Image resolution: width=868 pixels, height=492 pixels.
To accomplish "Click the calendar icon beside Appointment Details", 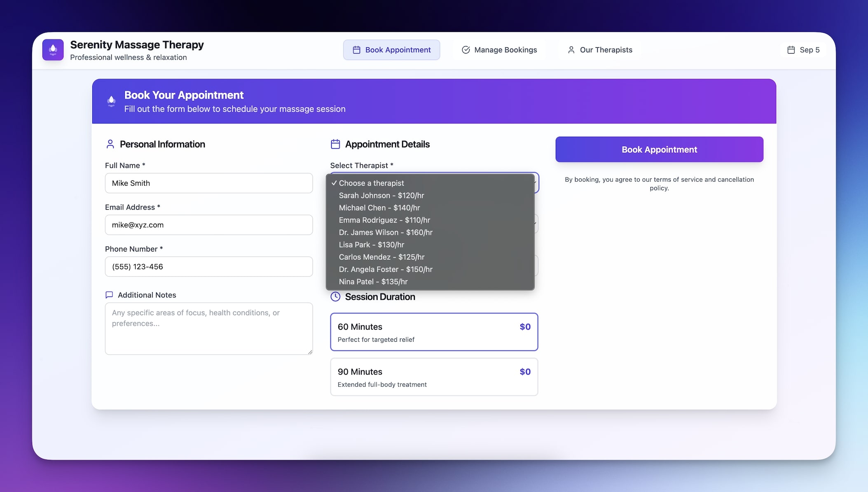I will click(335, 144).
